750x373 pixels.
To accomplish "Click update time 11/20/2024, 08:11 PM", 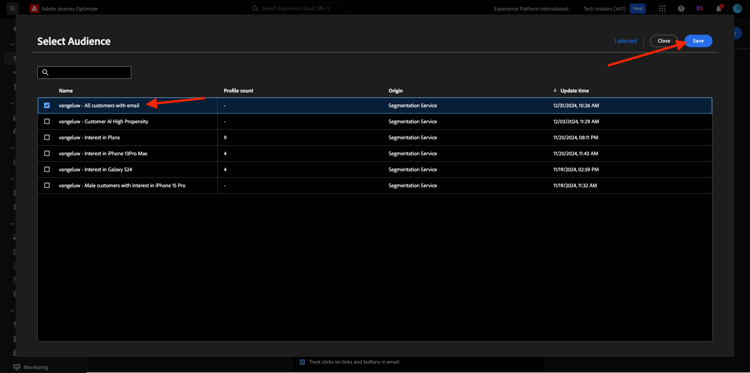I will tap(575, 137).
